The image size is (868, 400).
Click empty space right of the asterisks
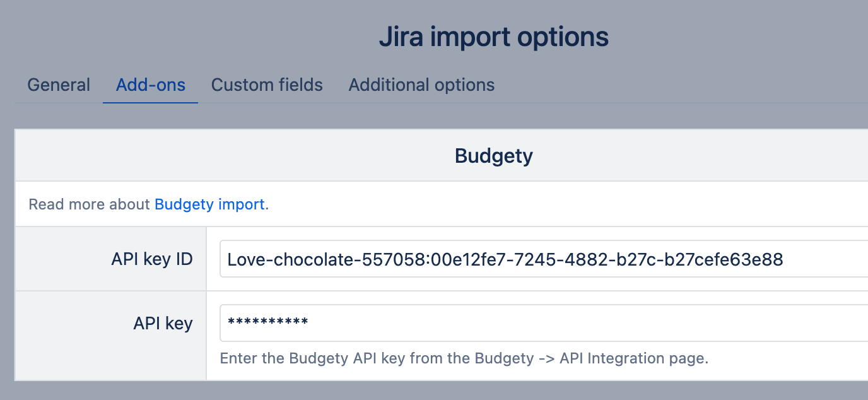point(568,322)
